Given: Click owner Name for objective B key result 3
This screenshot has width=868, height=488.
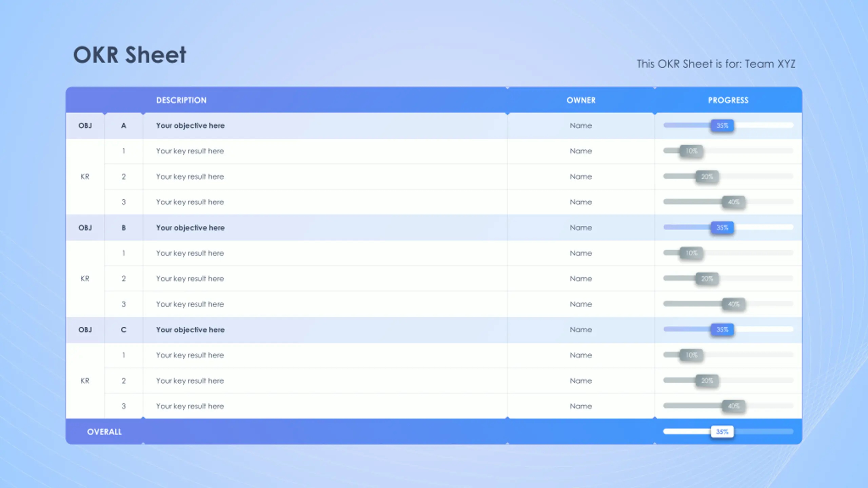Looking at the screenshot, I should pyautogui.click(x=581, y=304).
